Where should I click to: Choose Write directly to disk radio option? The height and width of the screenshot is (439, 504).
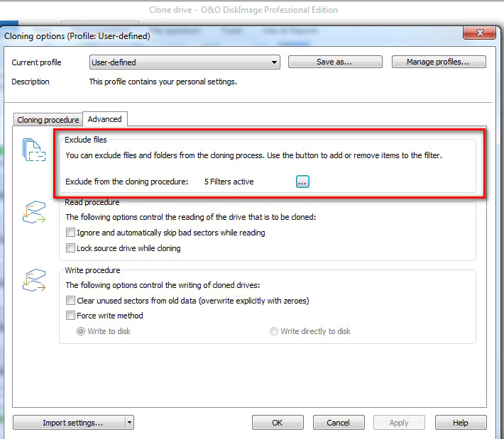click(x=273, y=331)
